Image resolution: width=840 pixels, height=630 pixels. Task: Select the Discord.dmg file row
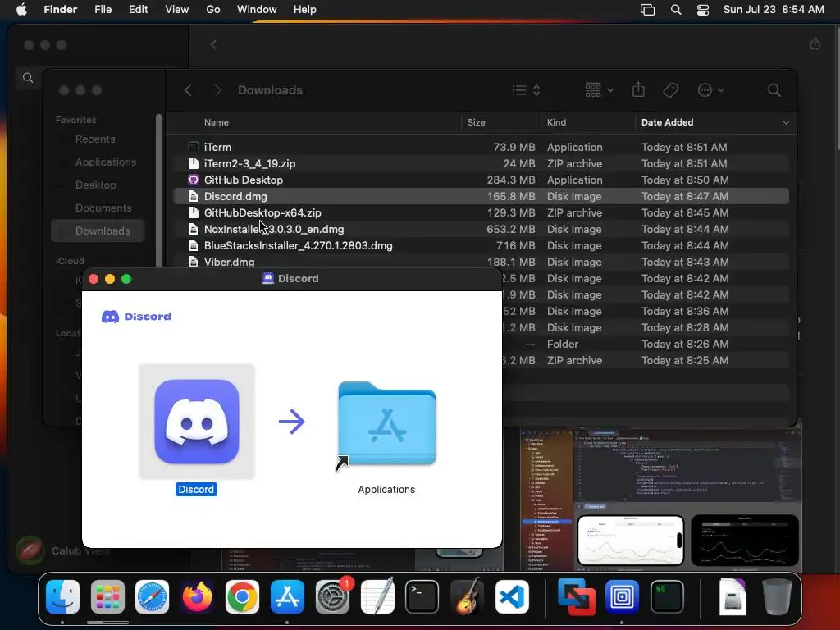tap(481, 197)
